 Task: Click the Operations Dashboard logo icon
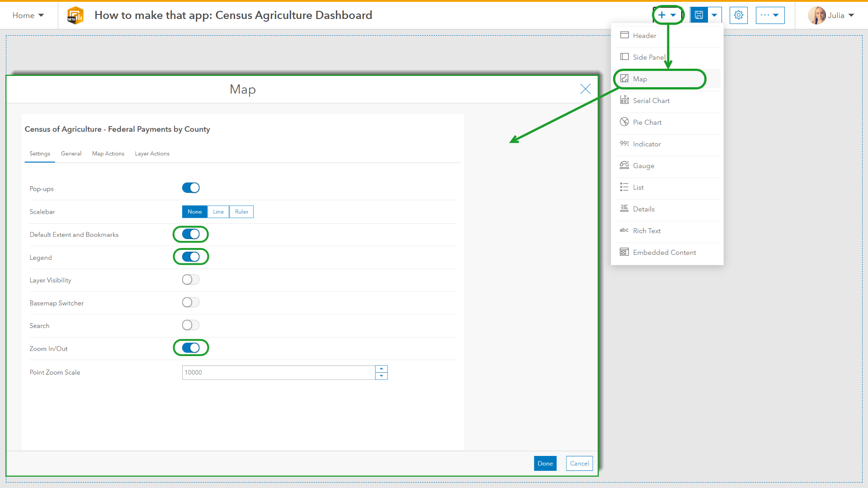click(x=75, y=15)
